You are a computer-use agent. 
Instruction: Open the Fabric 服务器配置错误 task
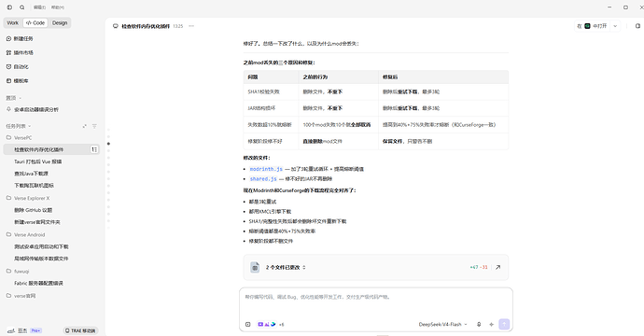coord(38,284)
